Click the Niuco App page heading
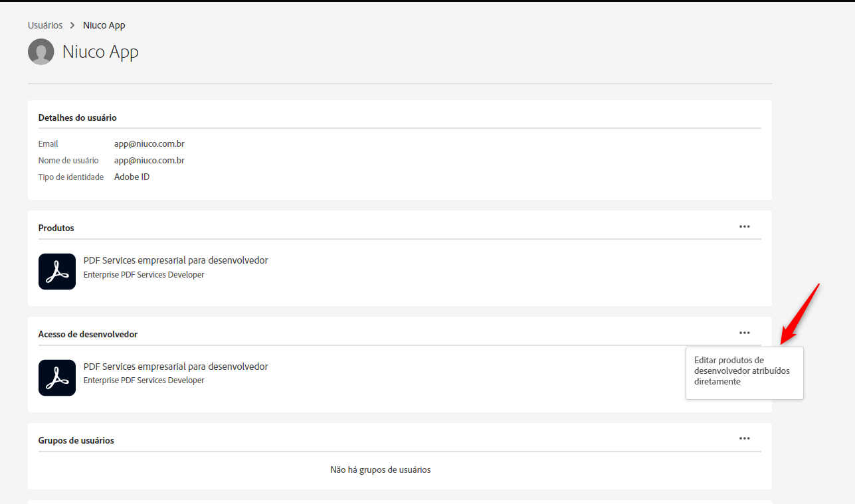Screen dimensions: 855x504 point(100,52)
